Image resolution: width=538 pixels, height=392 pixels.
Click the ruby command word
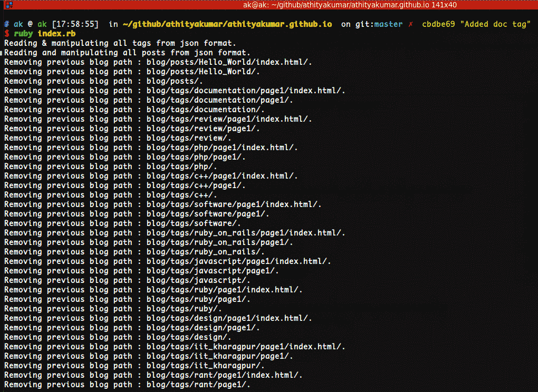(x=24, y=34)
